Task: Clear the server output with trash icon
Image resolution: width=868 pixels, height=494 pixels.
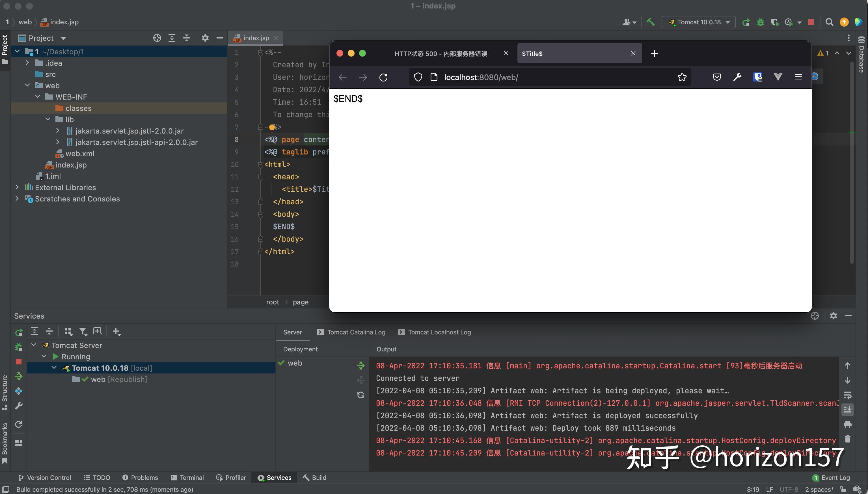Action: 847,439
